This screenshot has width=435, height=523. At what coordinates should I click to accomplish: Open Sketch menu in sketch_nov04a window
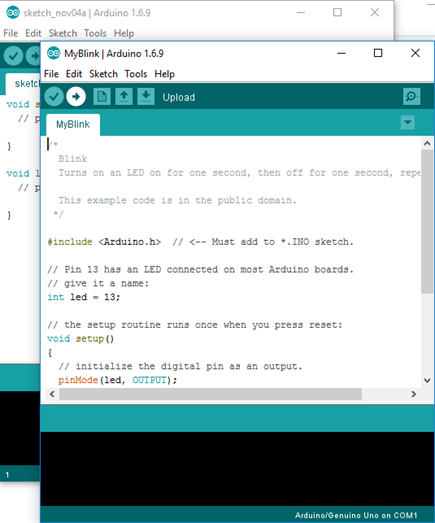63,33
